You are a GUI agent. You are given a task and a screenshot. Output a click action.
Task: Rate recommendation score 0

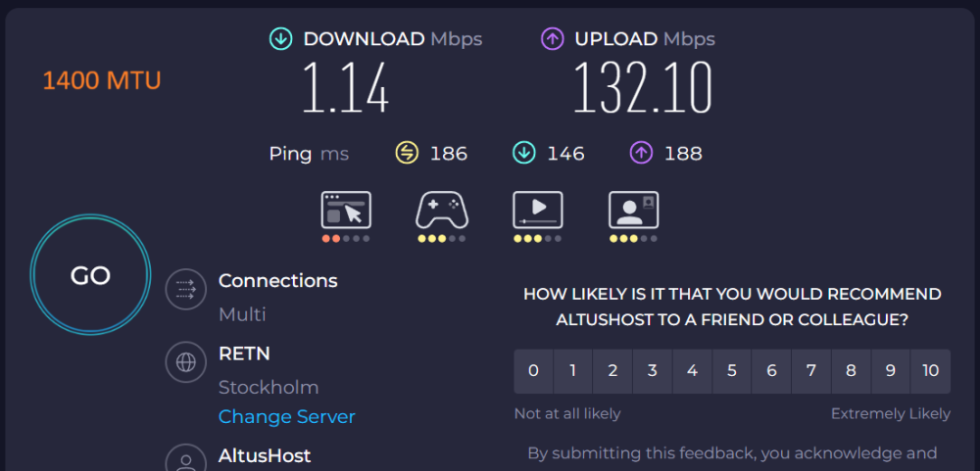coord(533,371)
